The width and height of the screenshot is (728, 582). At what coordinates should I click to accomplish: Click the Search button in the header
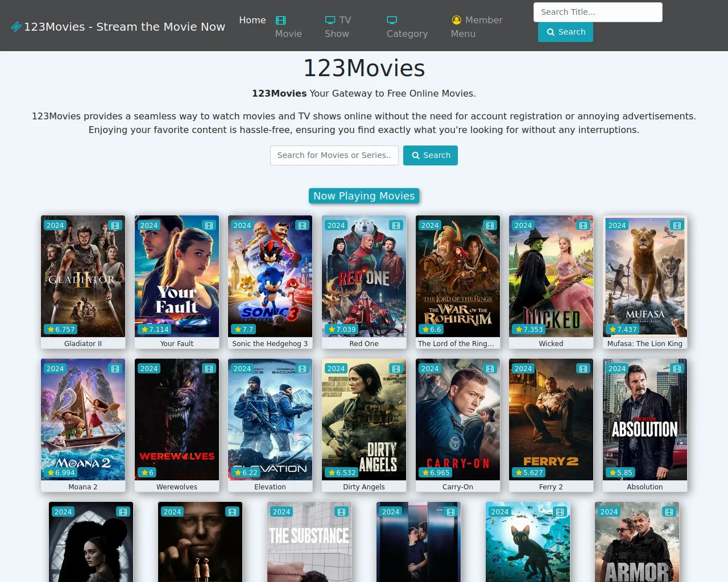click(566, 32)
